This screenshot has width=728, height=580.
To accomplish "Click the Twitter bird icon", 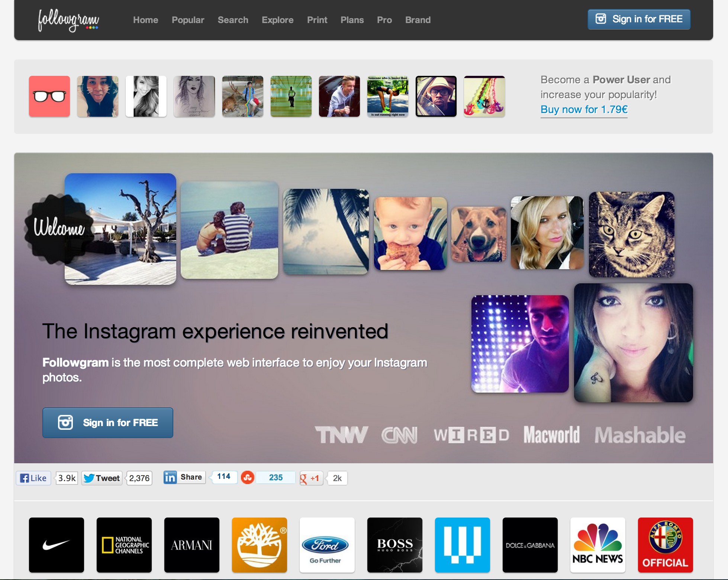I will point(89,478).
